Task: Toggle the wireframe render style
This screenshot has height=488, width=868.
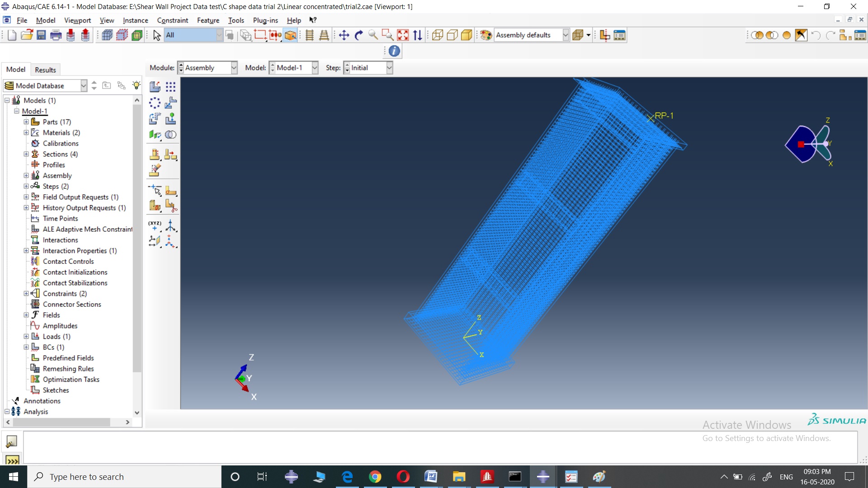Action: pos(438,35)
